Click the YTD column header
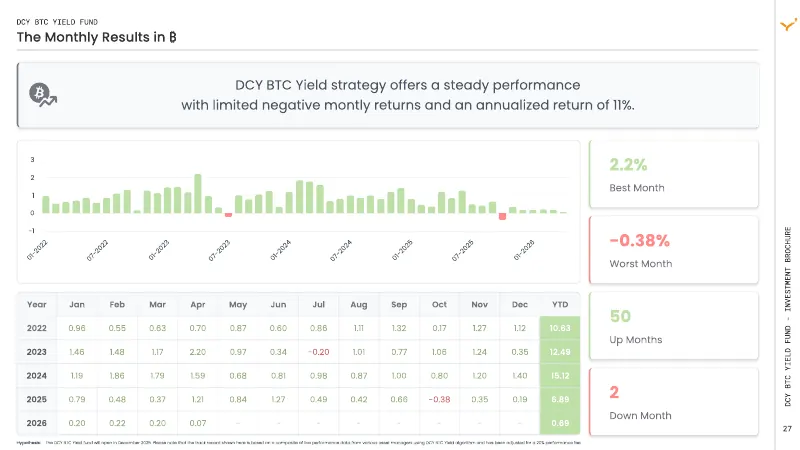This screenshot has width=800, height=450. (560, 304)
